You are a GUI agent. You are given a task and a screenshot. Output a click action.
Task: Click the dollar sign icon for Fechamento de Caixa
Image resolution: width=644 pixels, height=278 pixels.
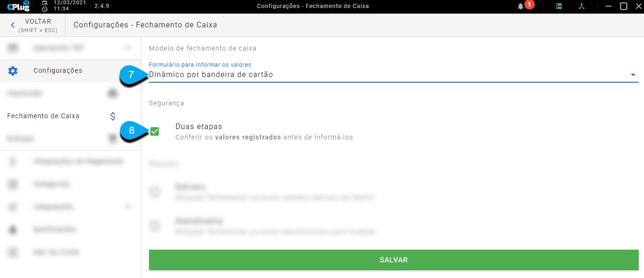pos(113,116)
